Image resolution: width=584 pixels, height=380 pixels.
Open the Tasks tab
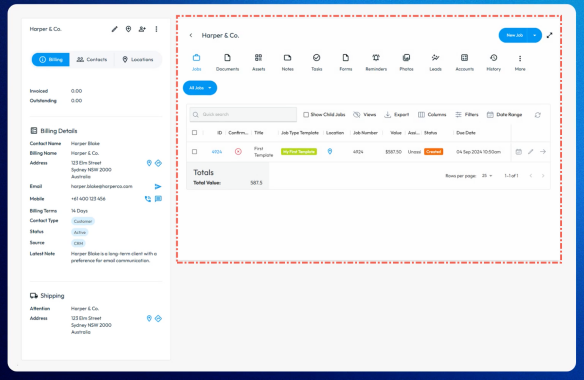317,62
